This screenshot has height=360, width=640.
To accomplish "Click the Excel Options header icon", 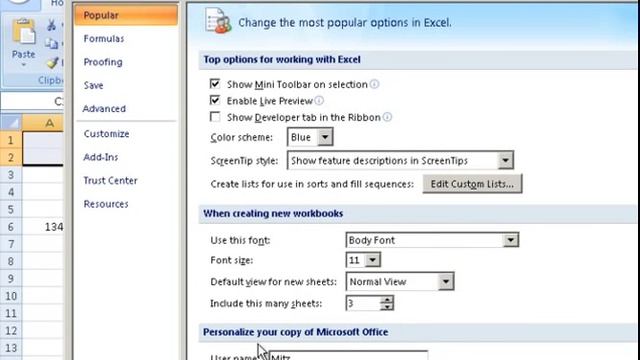I will click(x=218, y=21).
